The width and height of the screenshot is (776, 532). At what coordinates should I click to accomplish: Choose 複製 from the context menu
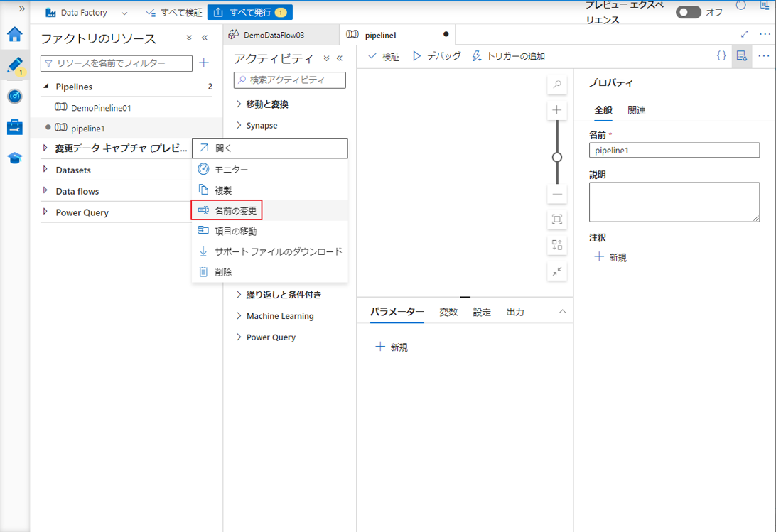(270, 190)
